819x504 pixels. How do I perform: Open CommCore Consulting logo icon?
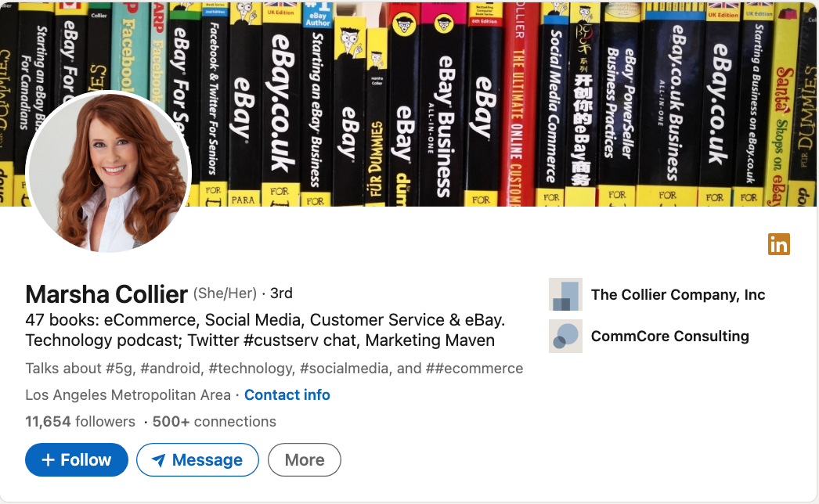[565, 336]
